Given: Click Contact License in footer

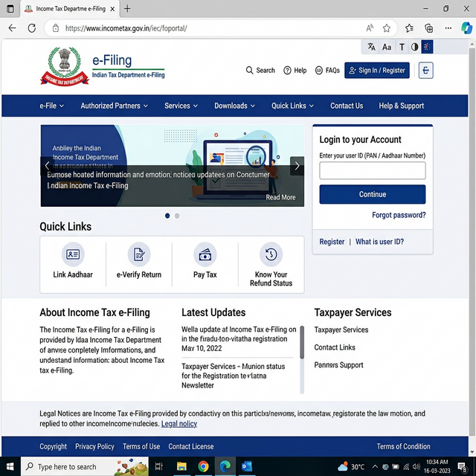Looking at the screenshot, I should (191, 446).
